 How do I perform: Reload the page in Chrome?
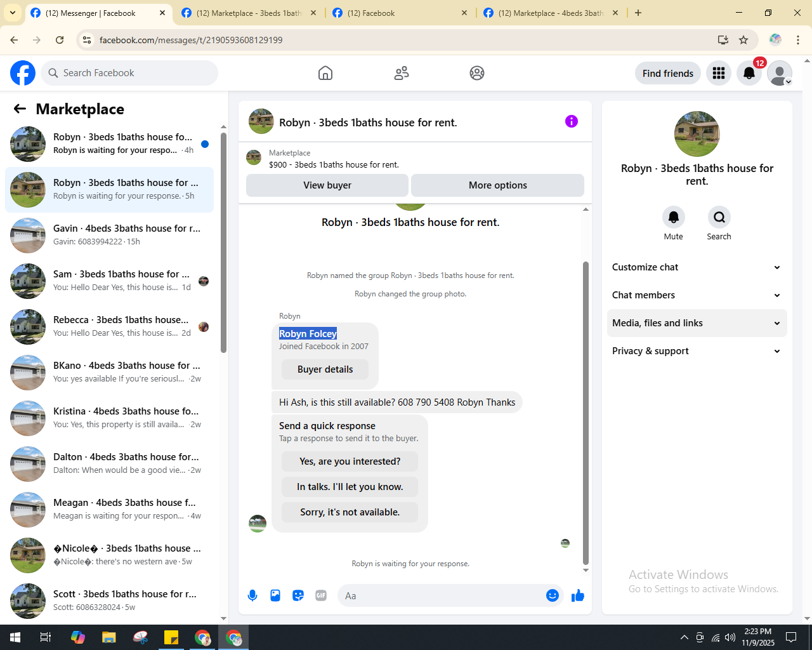(60, 40)
